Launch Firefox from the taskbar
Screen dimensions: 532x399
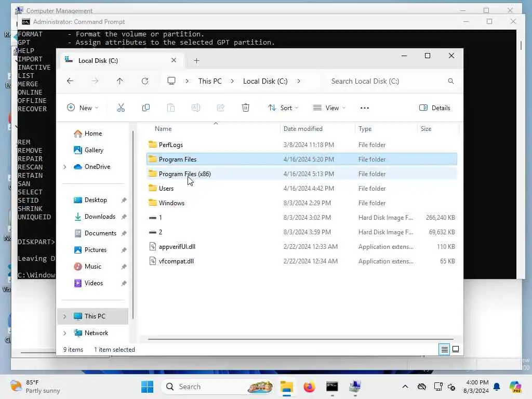pos(309,387)
